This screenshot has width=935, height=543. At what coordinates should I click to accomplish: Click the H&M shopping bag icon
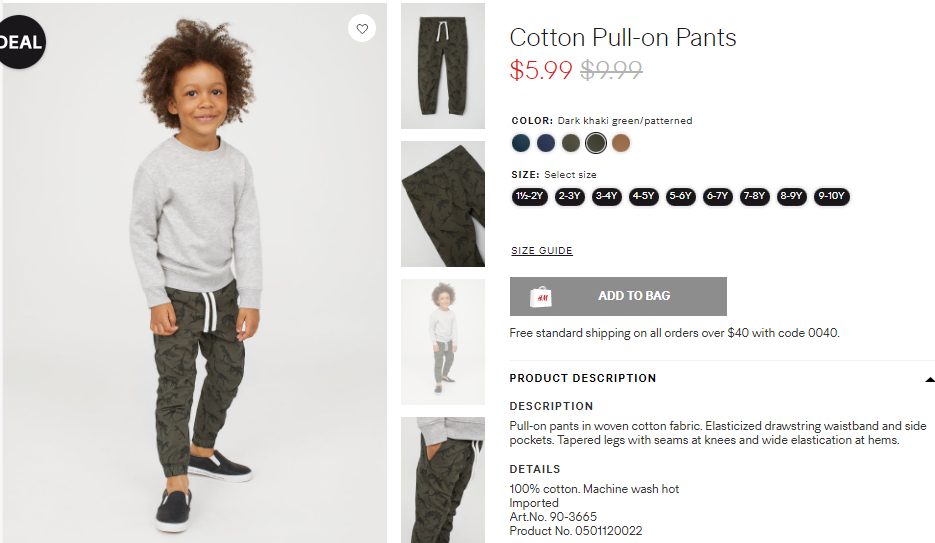click(x=541, y=296)
